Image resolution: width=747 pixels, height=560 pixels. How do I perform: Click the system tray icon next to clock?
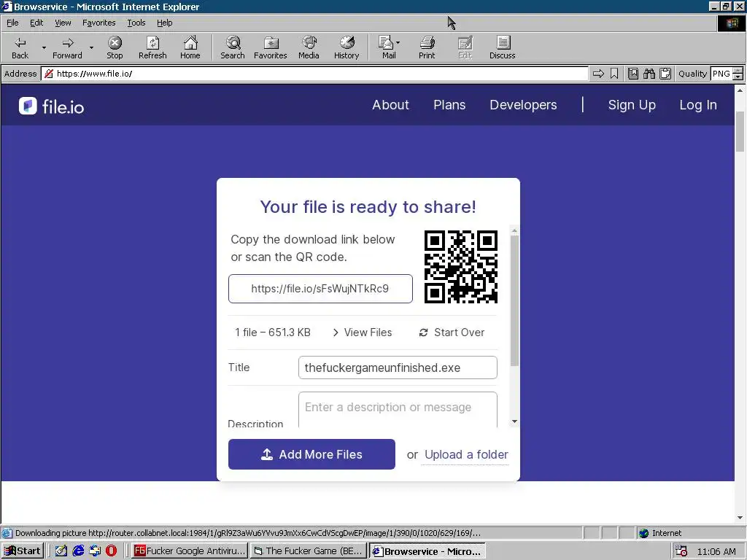tap(682, 551)
